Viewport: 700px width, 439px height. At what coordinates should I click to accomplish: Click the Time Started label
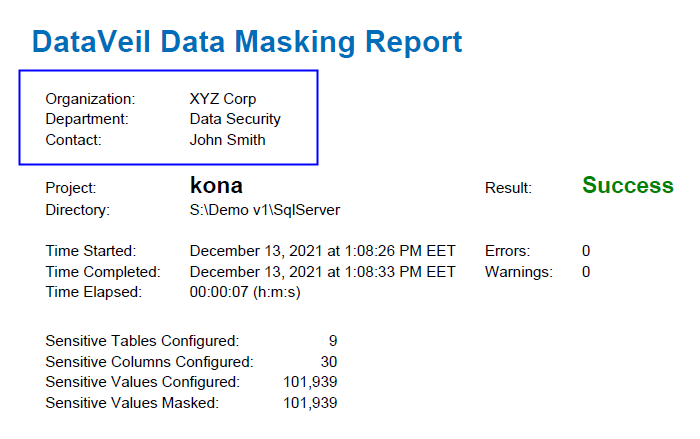(x=91, y=251)
